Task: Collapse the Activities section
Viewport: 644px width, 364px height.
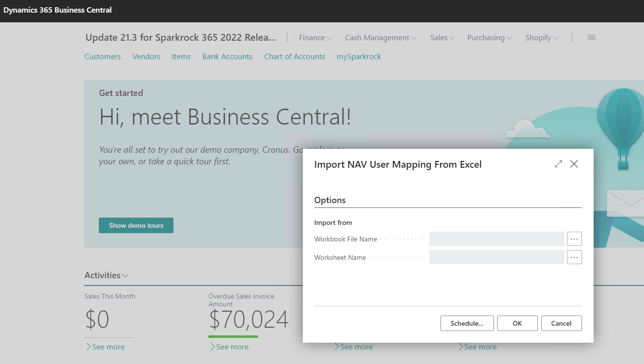Action: 126,275
